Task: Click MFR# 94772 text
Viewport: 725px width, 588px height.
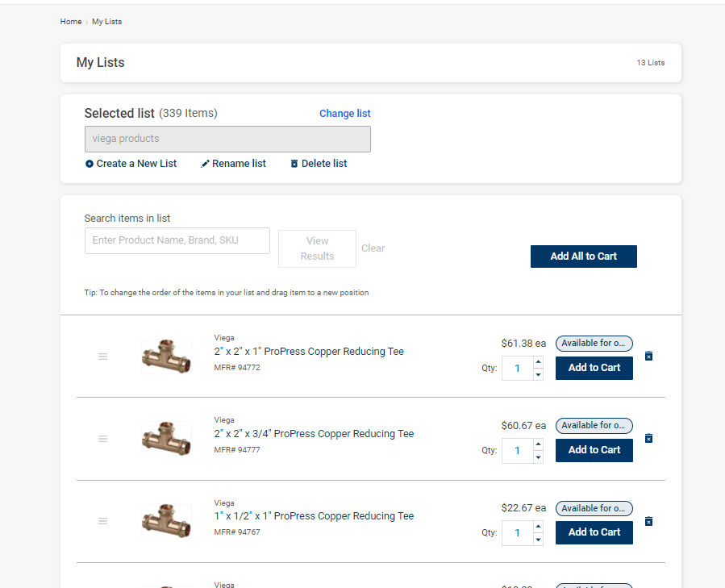Action: [237, 368]
